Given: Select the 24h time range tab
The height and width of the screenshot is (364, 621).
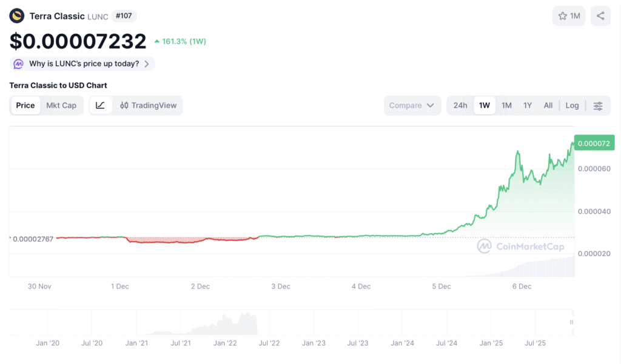Looking at the screenshot, I should click(460, 105).
